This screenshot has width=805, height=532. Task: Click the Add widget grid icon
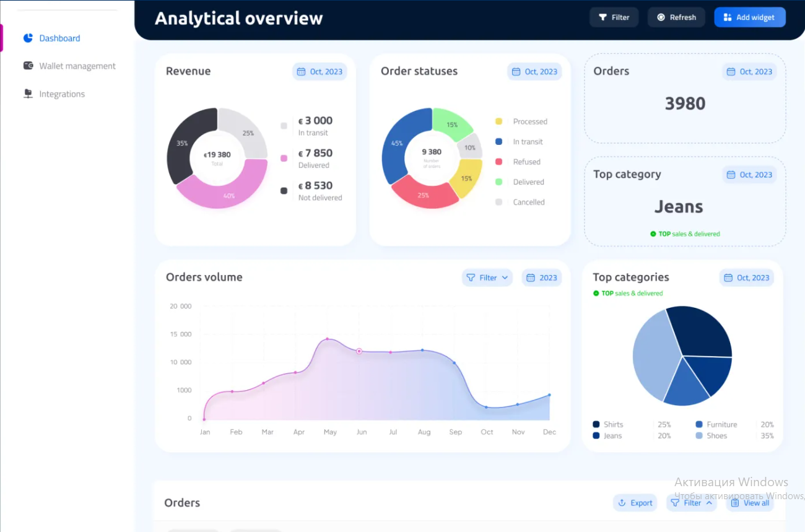[x=728, y=17]
